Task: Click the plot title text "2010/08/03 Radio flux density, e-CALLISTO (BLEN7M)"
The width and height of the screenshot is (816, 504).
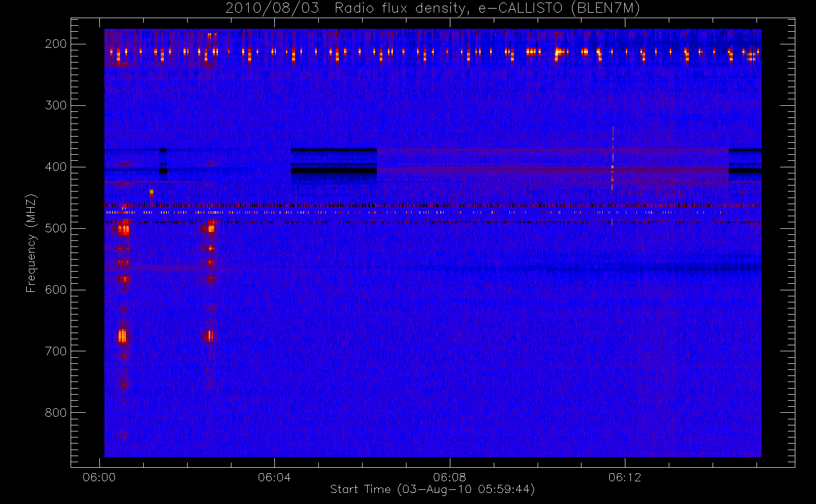Action: click(432, 9)
